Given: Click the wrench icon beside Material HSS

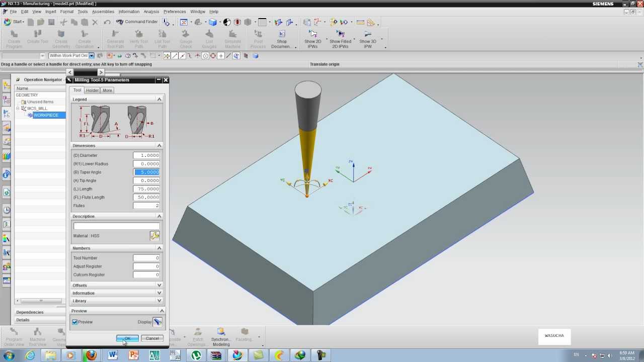Looking at the screenshot, I should (x=154, y=236).
